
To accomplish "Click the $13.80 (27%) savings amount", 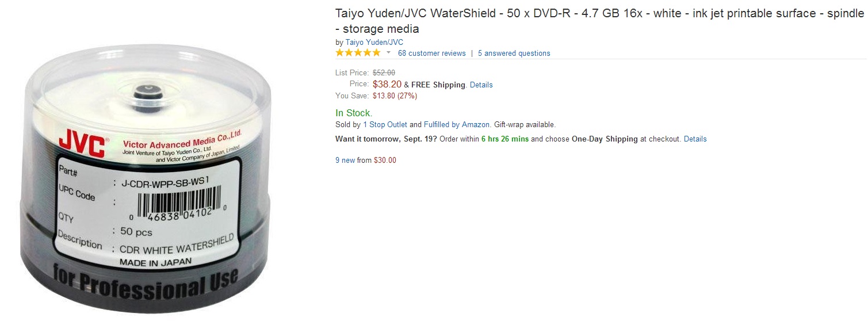I will pyautogui.click(x=395, y=96).
